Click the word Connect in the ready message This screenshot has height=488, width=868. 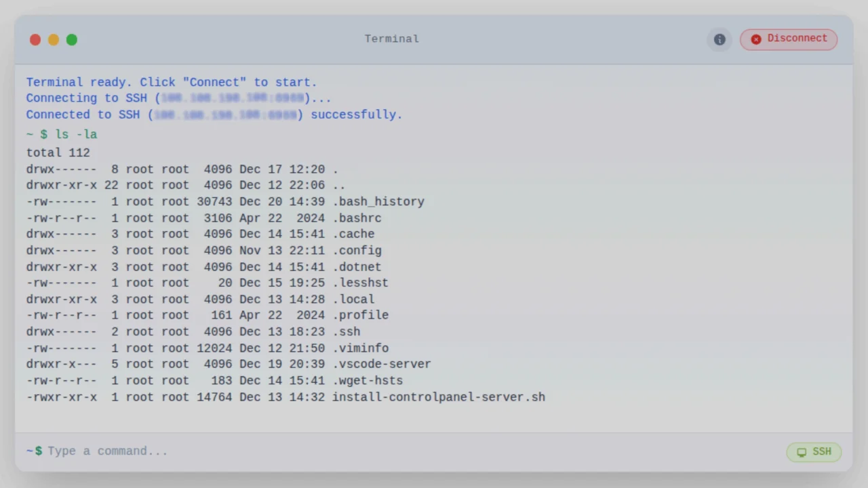[216, 82]
